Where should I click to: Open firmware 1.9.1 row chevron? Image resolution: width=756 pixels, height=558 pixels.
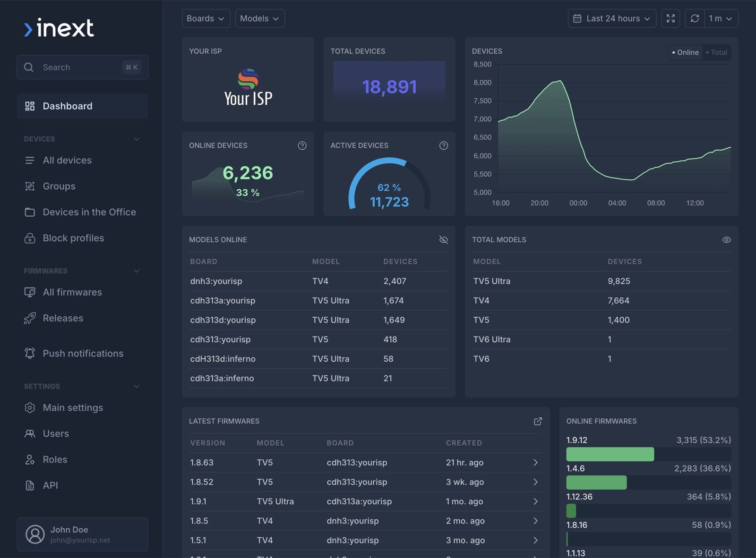535,501
